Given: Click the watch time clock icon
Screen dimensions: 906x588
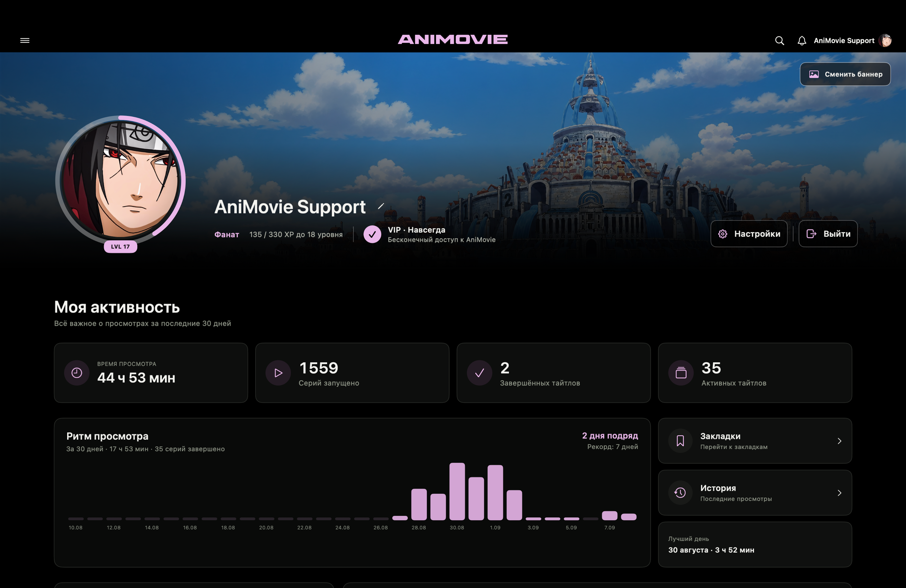Looking at the screenshot, I should click(x=76, y=373).
